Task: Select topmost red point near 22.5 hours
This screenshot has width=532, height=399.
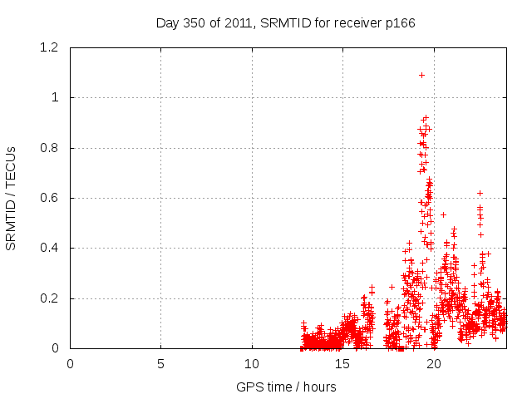Action: pos(480,193)
